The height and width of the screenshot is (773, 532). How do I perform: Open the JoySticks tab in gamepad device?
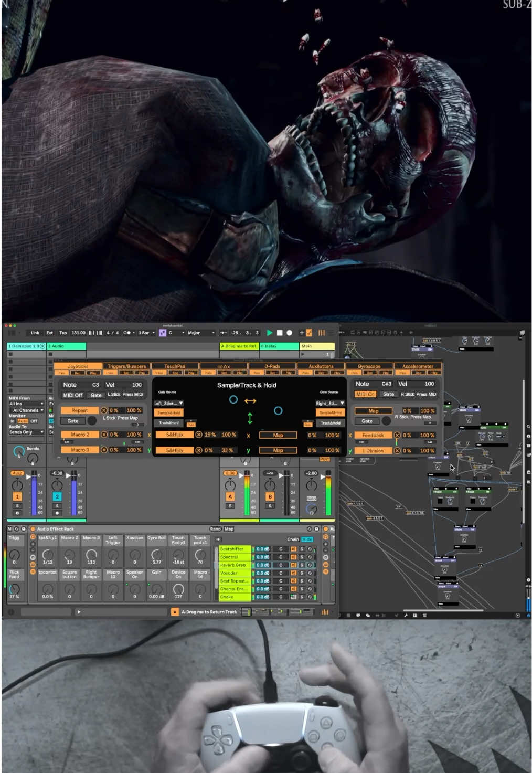pos(78,366)
